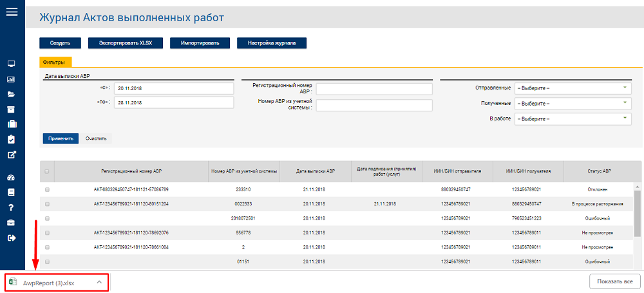Image resolution: width=644 pixels, height=293 pixels.
Task: Open the bar chart icon in sidebar
Action: pos(12,79)
